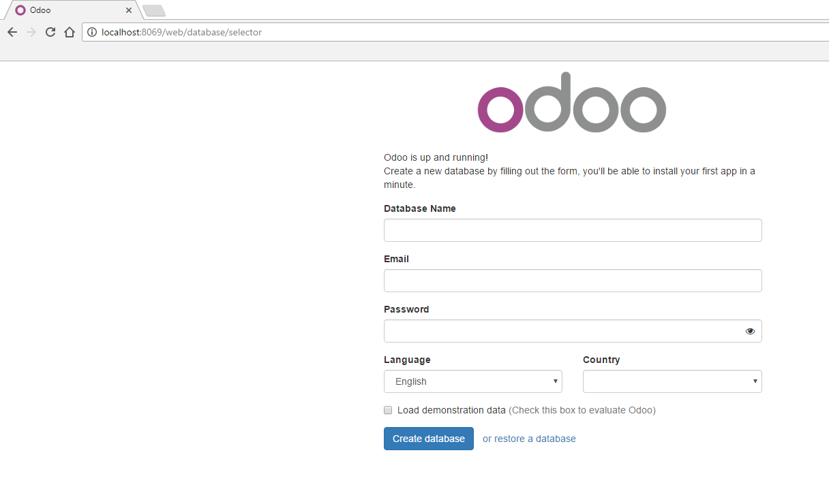829x504 pixels.
Task: Click the 'Database Name' label
Action: click(420, 208)
